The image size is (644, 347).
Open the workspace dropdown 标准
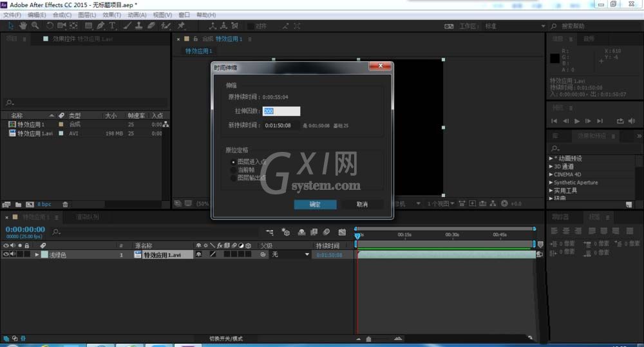coord(515,26)
